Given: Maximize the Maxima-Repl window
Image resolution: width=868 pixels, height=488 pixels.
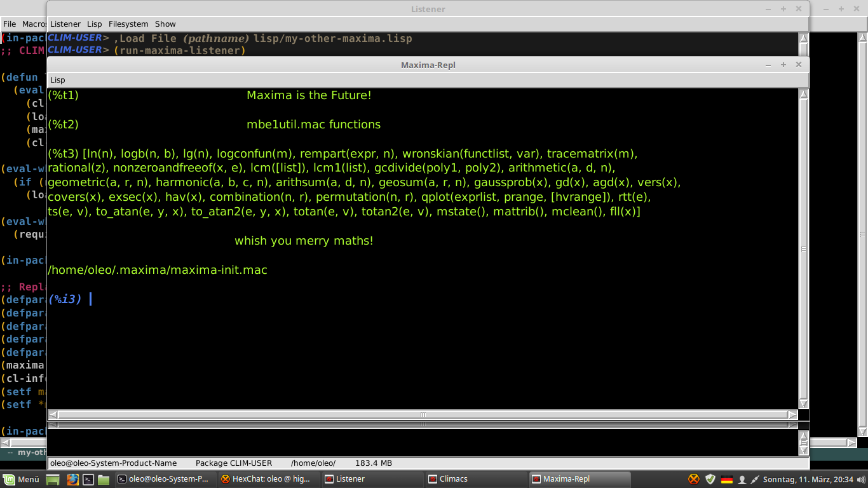Looking at the screenshot, I should [783, 65].
